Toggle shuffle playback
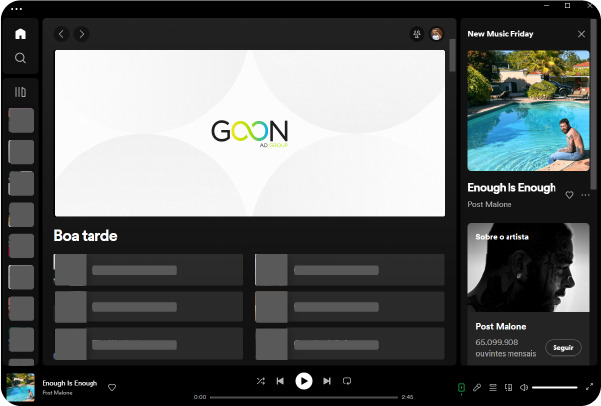Screen dimensions: 601x406 (x=261, y=381)
